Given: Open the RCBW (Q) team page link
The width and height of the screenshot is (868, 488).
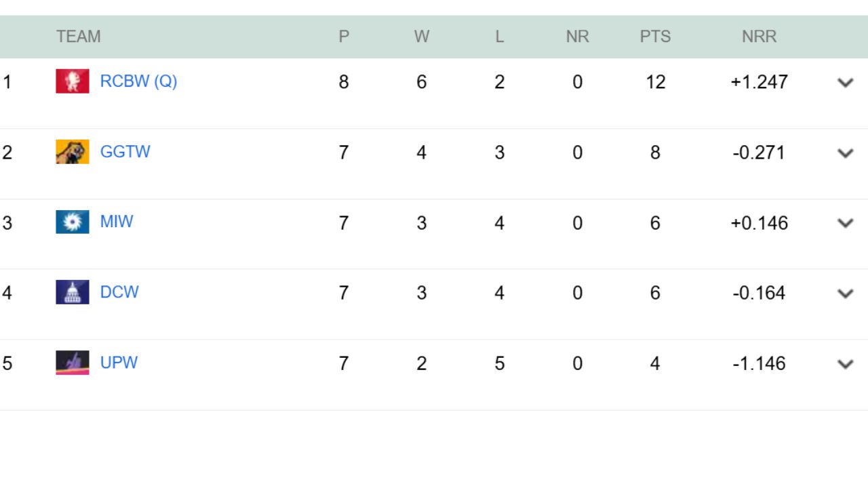Looking at the screenshot, I should (x=138, y=81).
